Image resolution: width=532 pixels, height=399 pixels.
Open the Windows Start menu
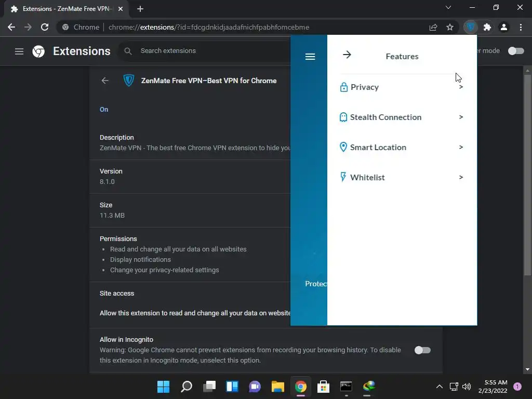163,387
